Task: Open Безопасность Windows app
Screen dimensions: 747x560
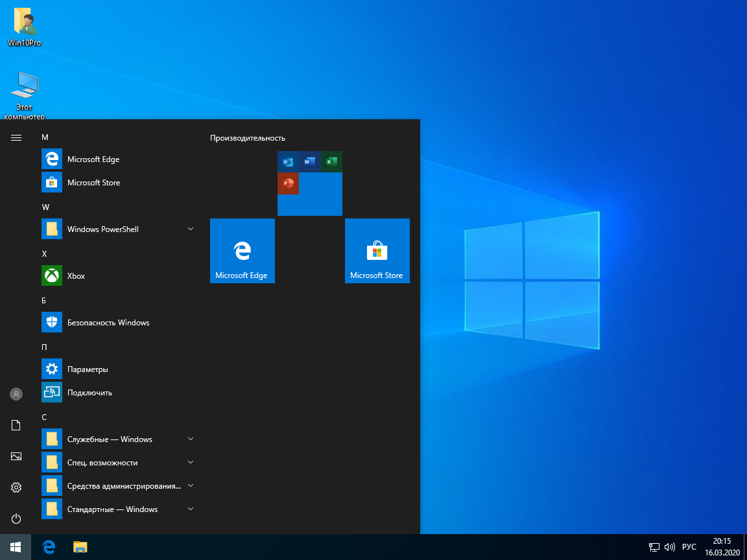Action: [x=108, y=323]
